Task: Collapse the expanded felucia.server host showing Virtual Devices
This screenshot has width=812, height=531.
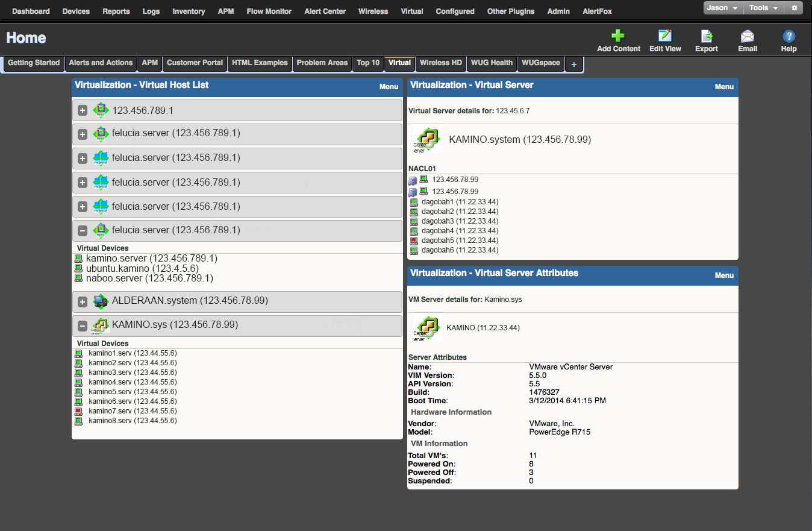Action: [x=83, y=231]
